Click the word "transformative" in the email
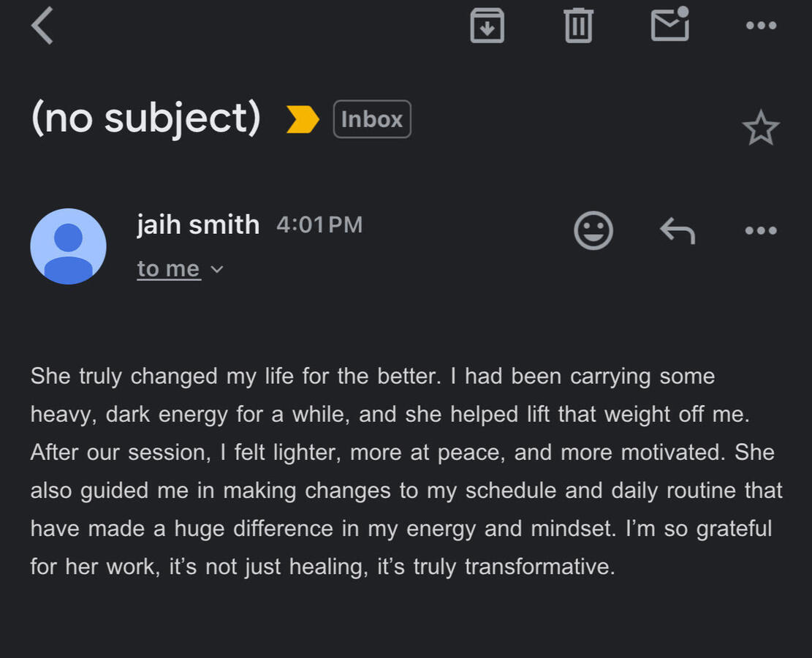 coord(539,567)
